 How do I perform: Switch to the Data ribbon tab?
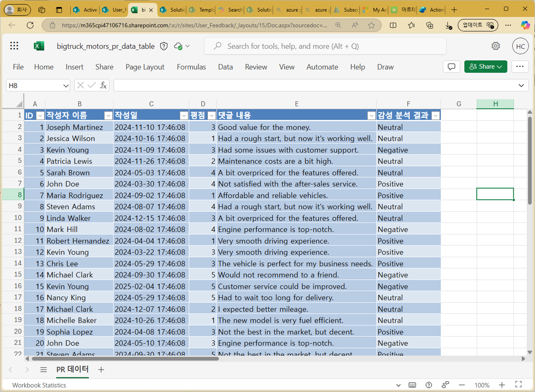[225, 67]
